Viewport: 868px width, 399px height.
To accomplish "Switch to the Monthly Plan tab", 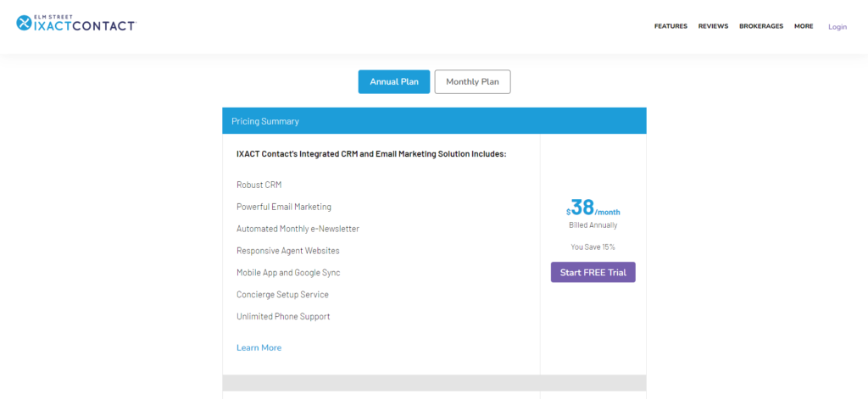I will tap(472, 82).
